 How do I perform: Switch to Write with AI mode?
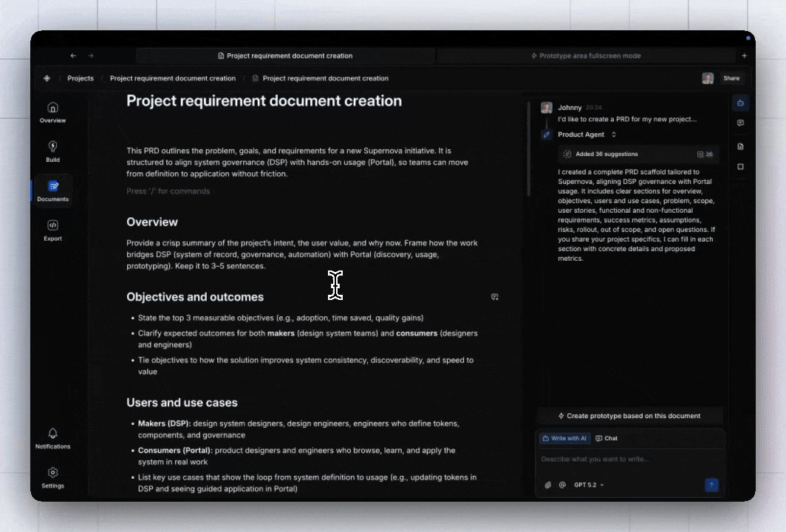click(x=565, y=438)
